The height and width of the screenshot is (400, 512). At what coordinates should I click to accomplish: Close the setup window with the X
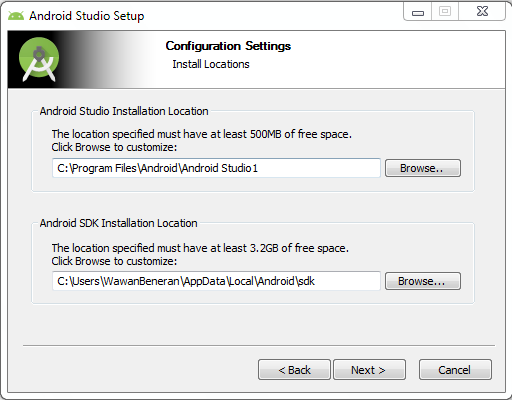click(482, 12)
